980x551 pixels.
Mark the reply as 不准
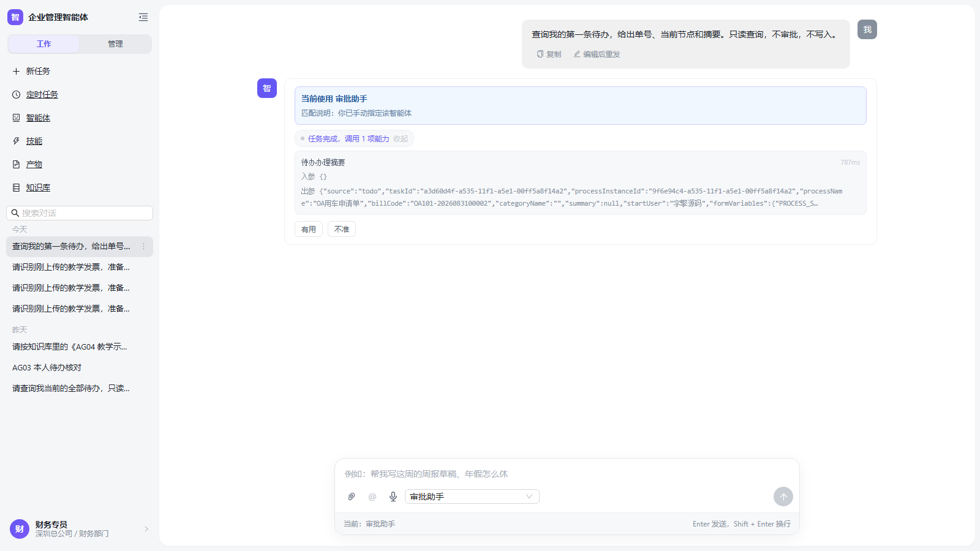click(342, 229)
